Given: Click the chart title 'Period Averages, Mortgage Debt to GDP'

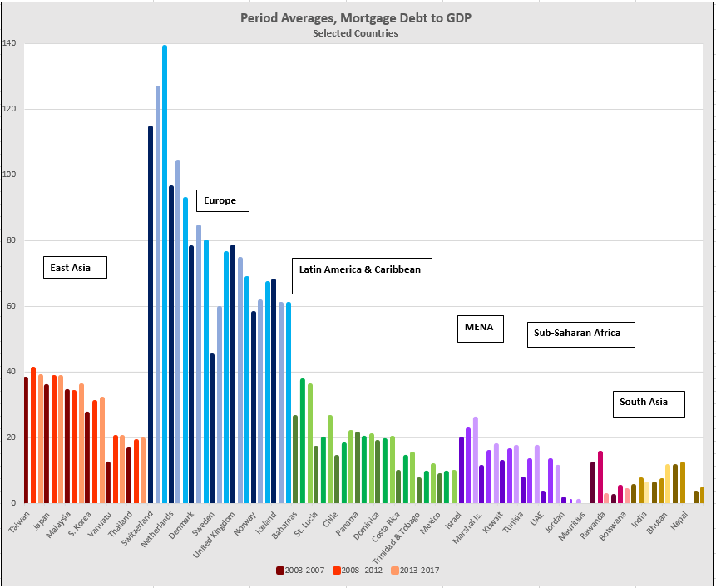Looking at the screenshot, I should click(355, 17).
